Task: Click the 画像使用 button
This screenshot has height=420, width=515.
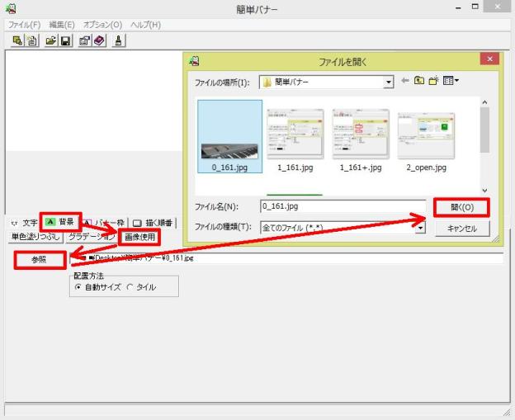Action: click(x=139, y=237)
